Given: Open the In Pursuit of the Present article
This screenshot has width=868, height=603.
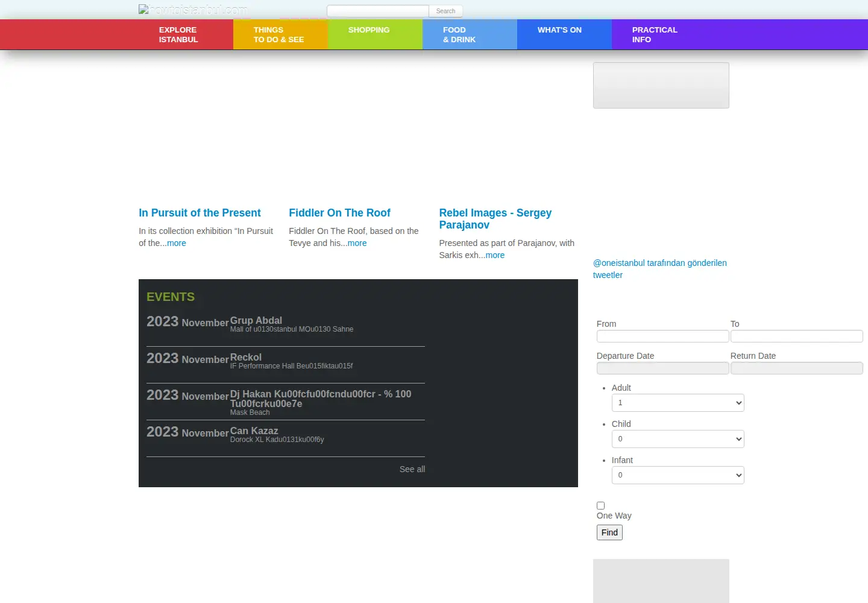Looking at the screenshot, I should click(x=200, y=213).
